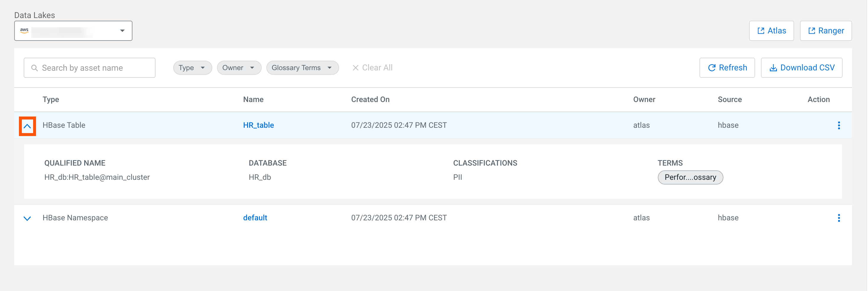Screen dimensions: 868x291
Task: Expand the HBase Namespace default row
Action: coord(27,219)
